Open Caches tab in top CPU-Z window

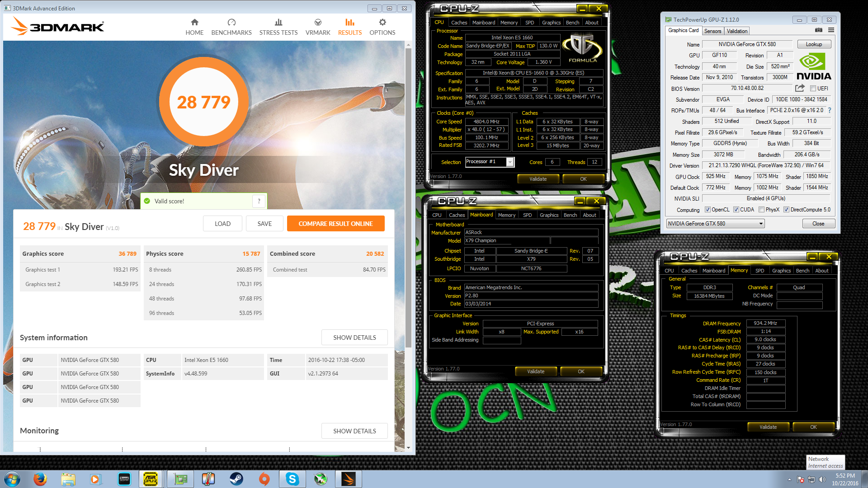click(x=459, y=23)
